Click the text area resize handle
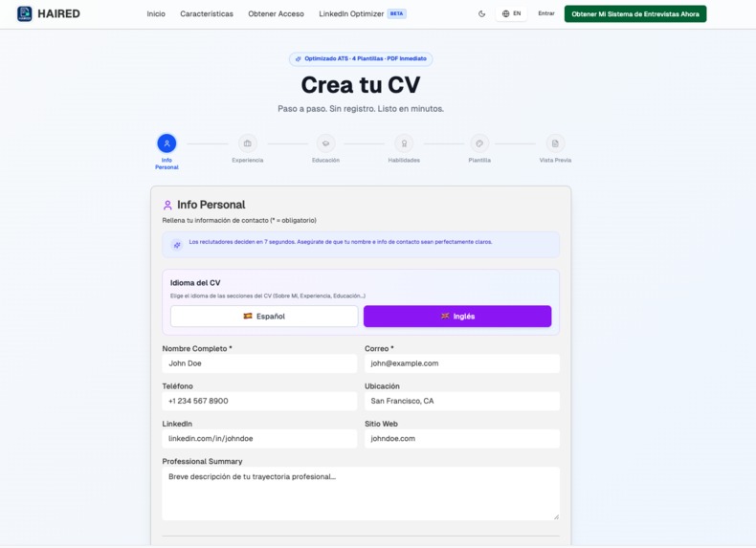 pos(556,516)
